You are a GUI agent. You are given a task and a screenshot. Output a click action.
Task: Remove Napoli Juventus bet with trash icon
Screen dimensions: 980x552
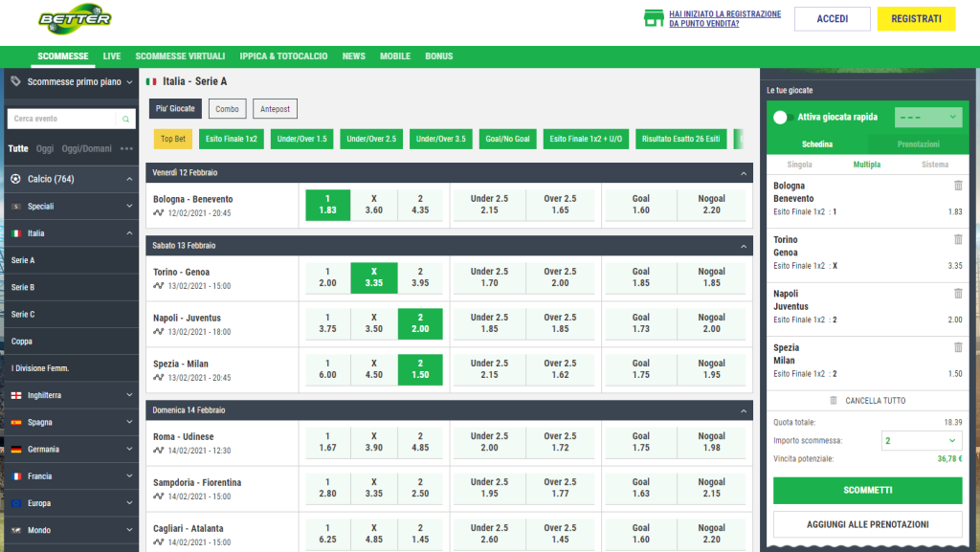click(x=958, y=294)
